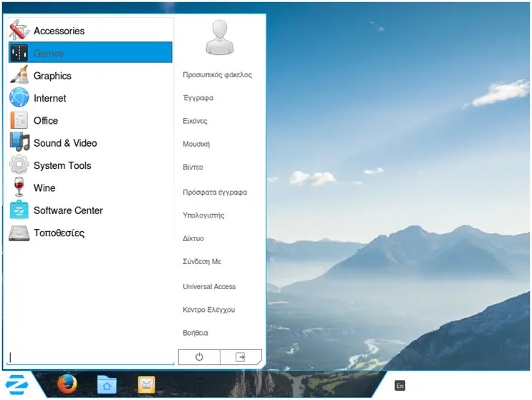The image size is (532, 400).
Task: Click the log out arrow icon button
Action: click(241, 357)
